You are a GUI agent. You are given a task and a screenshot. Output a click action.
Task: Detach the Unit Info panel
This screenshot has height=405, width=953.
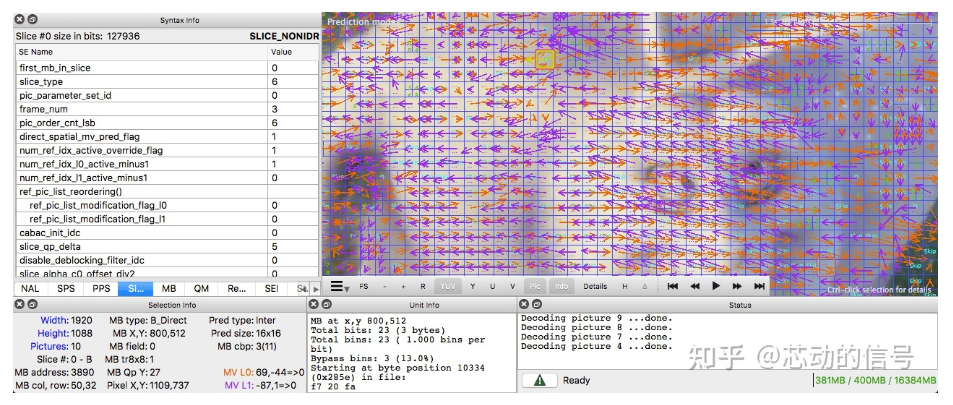click(x=326, y=303)
